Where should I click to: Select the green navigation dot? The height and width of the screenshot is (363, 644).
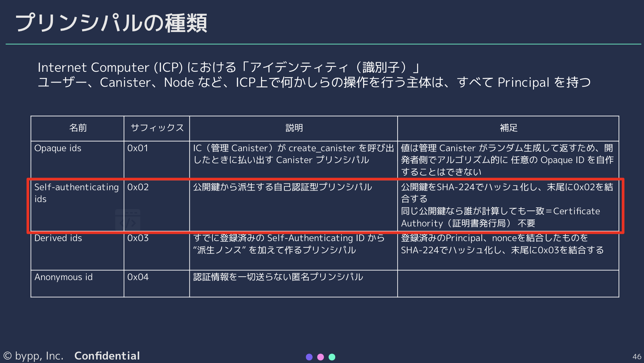tap(332, 356)
